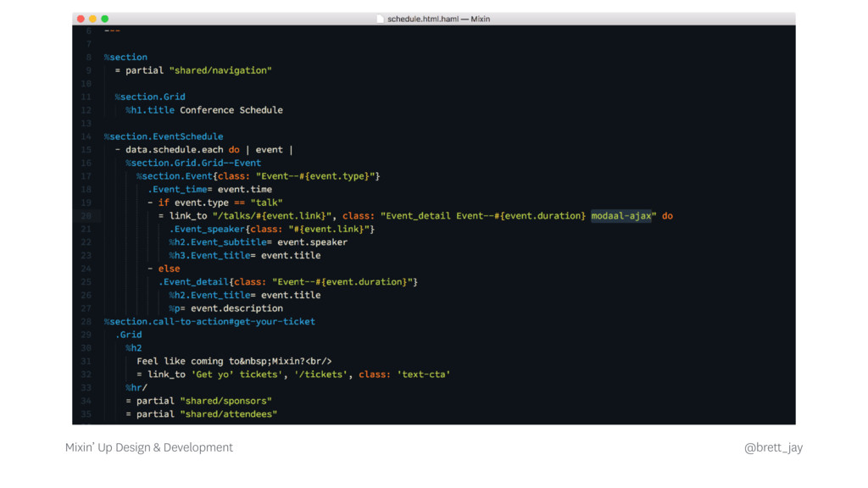This screenshot has height=488, width=868.
Task: Click %section.Grid on line 11
Action: coord(150,97)
